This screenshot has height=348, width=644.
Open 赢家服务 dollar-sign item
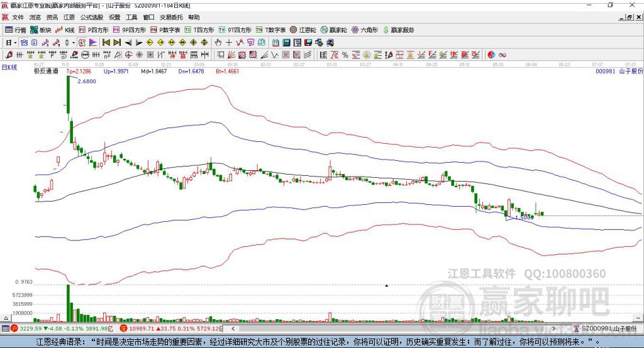click(398, 30)
